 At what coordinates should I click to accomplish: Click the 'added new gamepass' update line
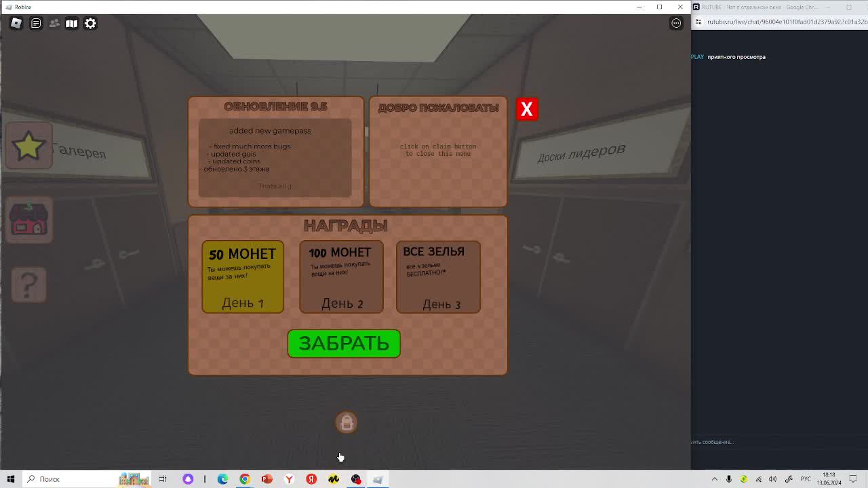pyautogui.click(x=270, y=131)
